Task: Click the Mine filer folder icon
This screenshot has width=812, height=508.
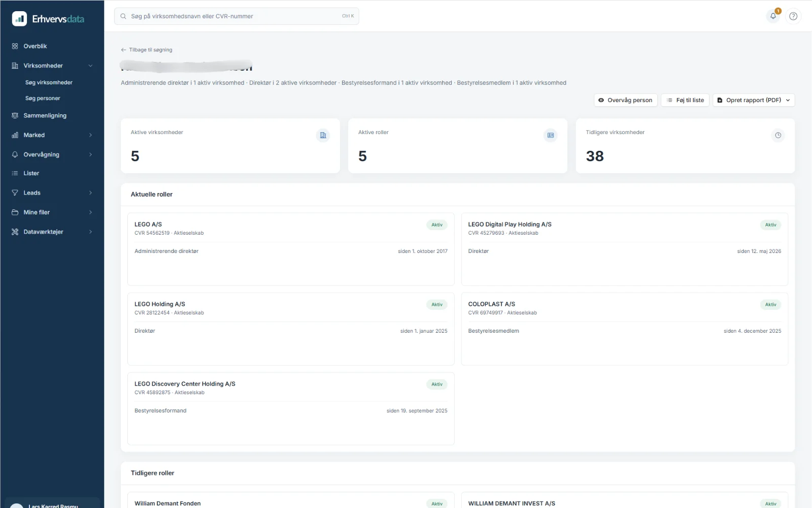Action: pyautogui.click(x=15, y=212)
